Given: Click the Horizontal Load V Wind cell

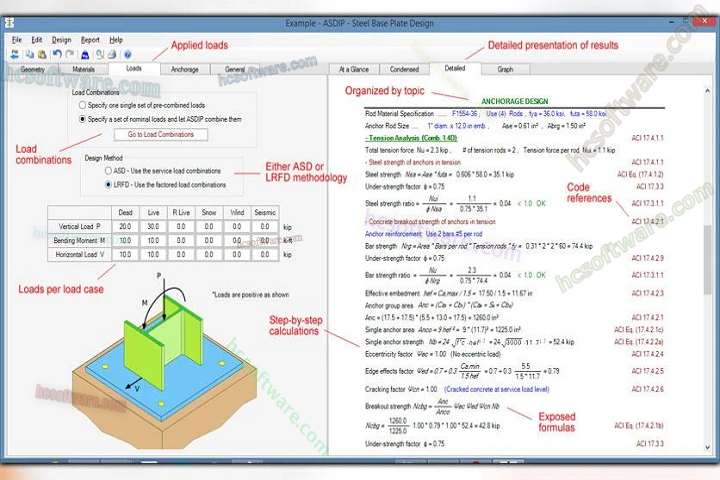Looking at the screenshot, I should tap(237, 254).
